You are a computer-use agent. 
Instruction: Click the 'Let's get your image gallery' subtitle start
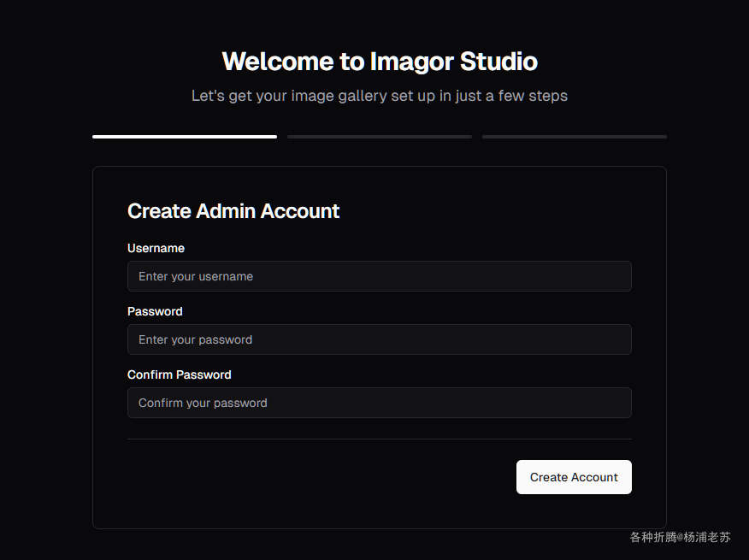(x=282, y=96)
